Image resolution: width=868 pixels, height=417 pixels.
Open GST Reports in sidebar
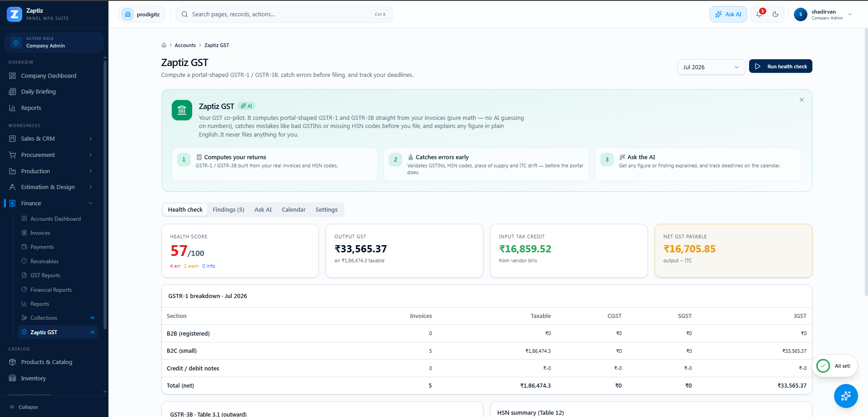[x=57, y=275]
